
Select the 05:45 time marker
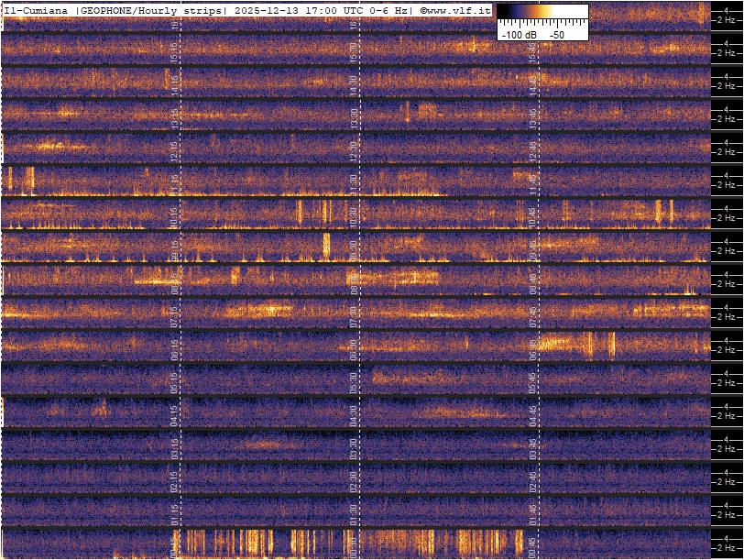(531, 381)
